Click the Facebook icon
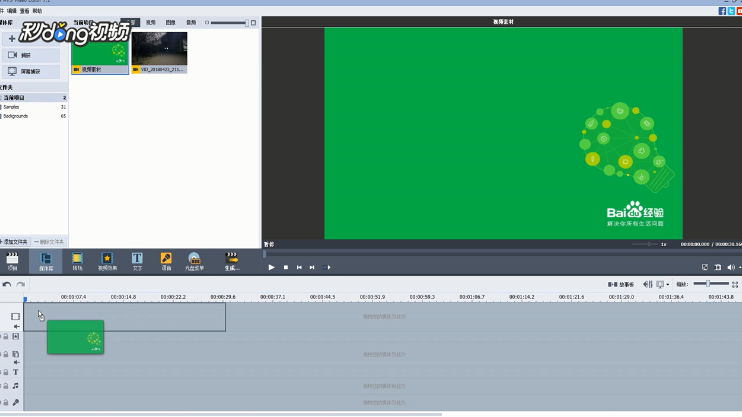742x417 pixels. (722, 11)
